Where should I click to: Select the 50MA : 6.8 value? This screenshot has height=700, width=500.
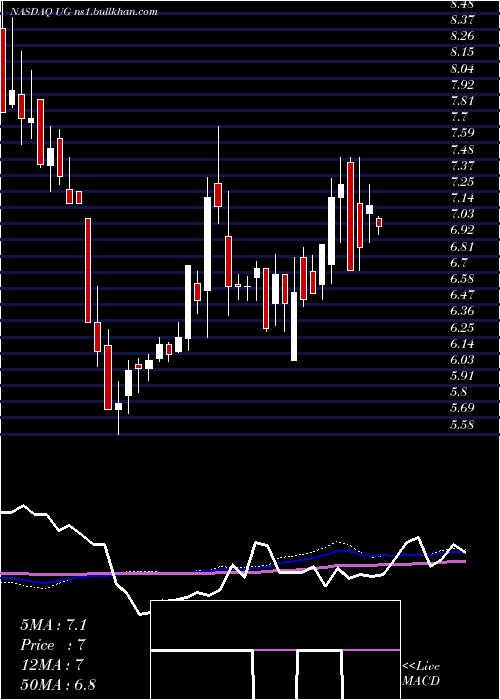point(58,685)
